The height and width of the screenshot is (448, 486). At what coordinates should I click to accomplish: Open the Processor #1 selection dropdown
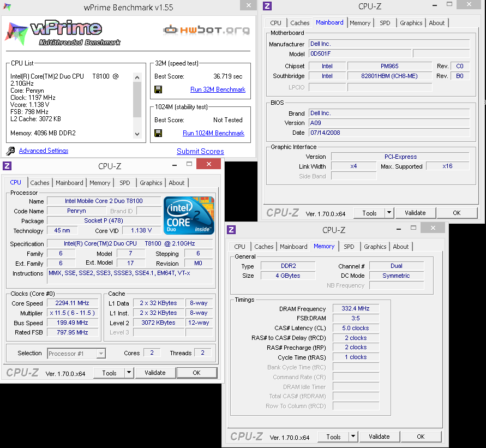tap(76, 354)
